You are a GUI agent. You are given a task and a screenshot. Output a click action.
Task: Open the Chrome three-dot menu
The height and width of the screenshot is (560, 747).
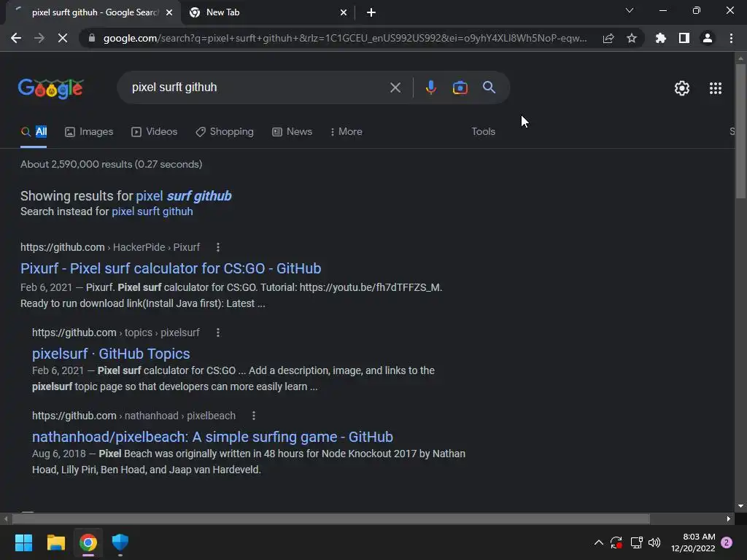pyautogui.click(x=731, y=38)
